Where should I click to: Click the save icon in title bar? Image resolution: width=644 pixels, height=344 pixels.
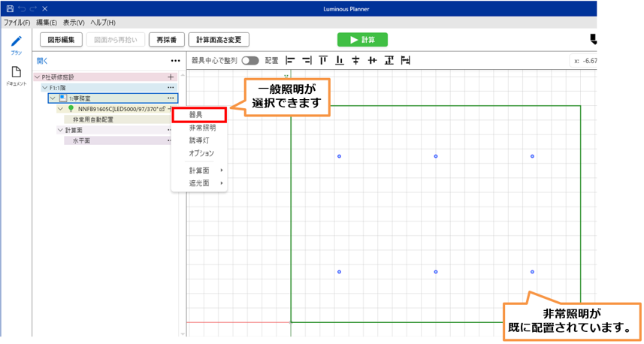coord(9,8)
